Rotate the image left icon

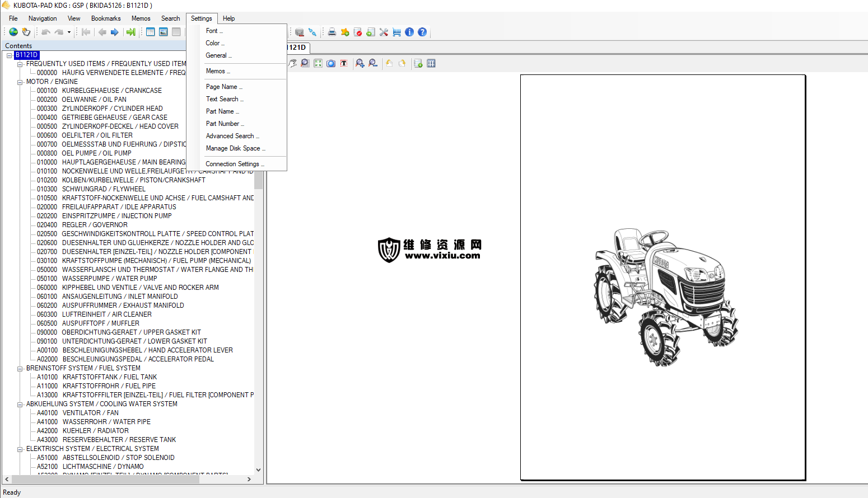[389, 63]
